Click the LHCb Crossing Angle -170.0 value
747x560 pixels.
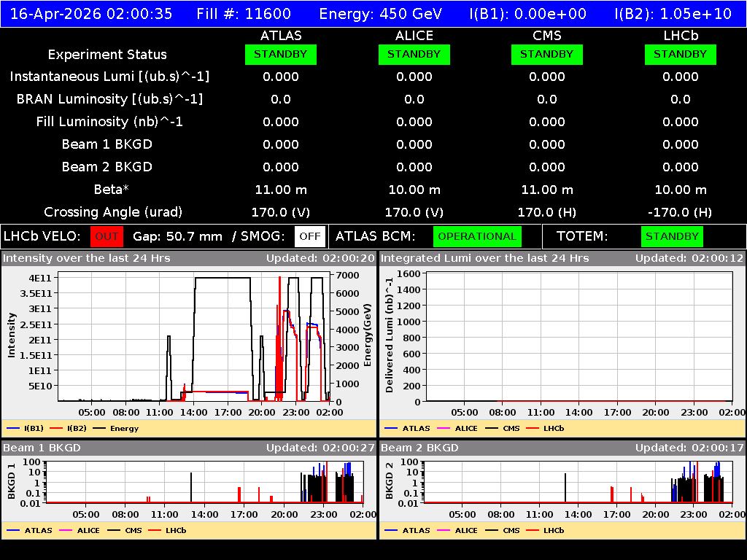(x=680, y=212)
